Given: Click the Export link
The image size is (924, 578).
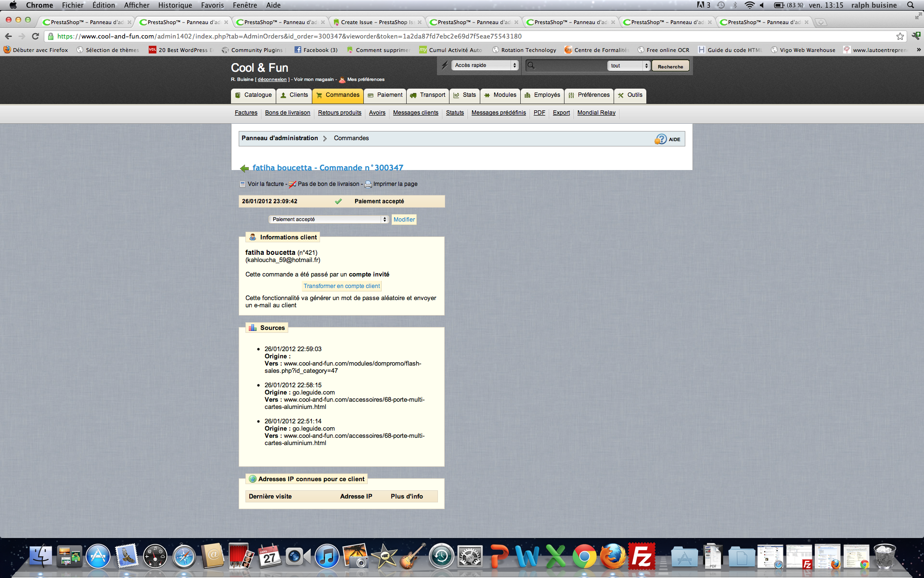Looking at the screenshot, I should tap(561, 113).
